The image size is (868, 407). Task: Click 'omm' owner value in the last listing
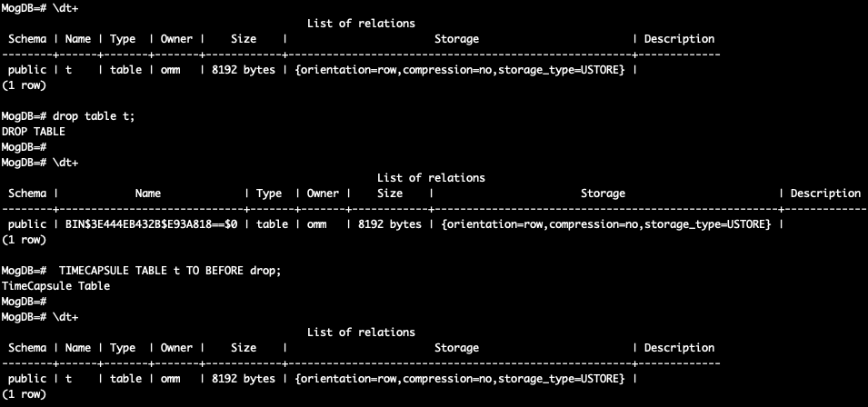click(170, 379)
